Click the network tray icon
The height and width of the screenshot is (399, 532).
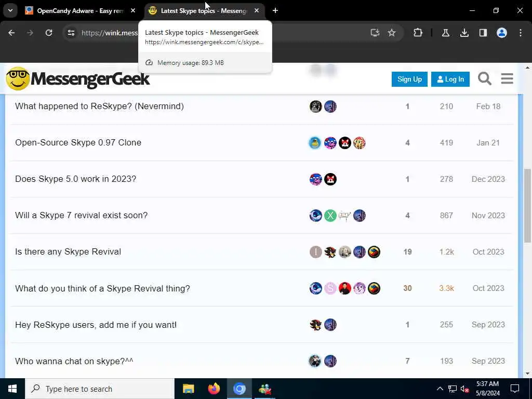(453, 389)
